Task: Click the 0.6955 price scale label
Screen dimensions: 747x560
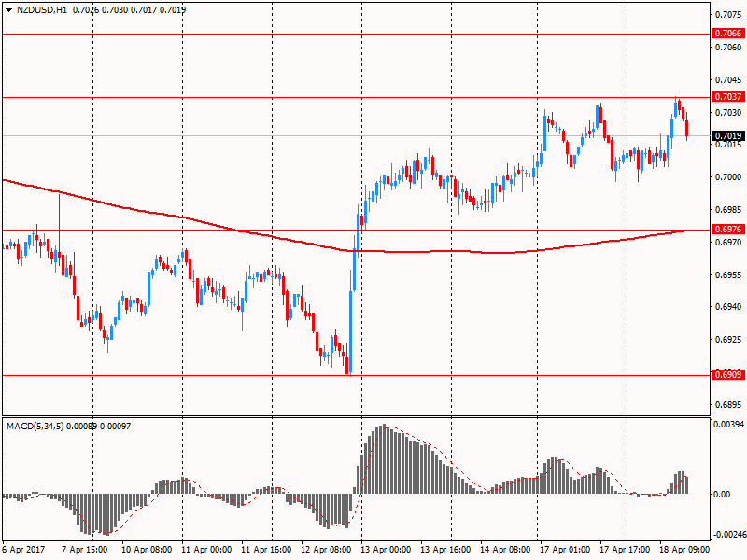Action: (728, 274)
